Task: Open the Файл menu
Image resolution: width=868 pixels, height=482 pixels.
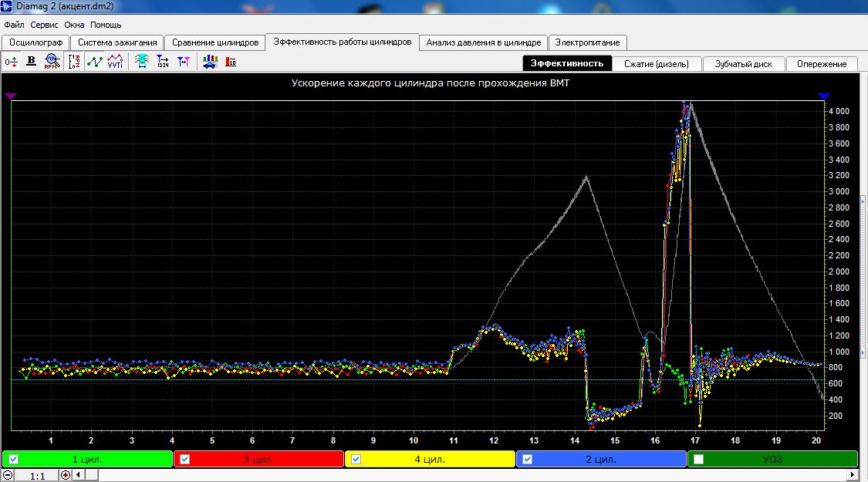Action: pyautogui.click(x=14, y=25)
